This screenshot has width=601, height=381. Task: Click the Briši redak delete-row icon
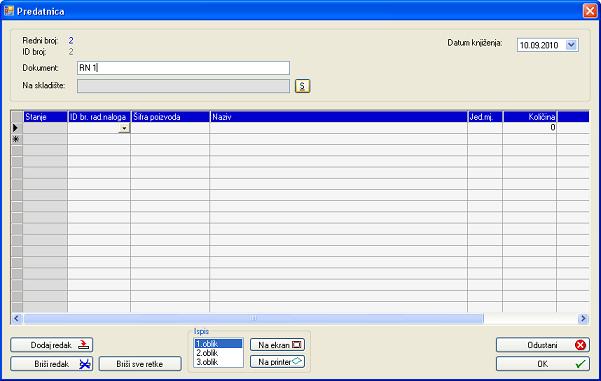coord(85,364)
